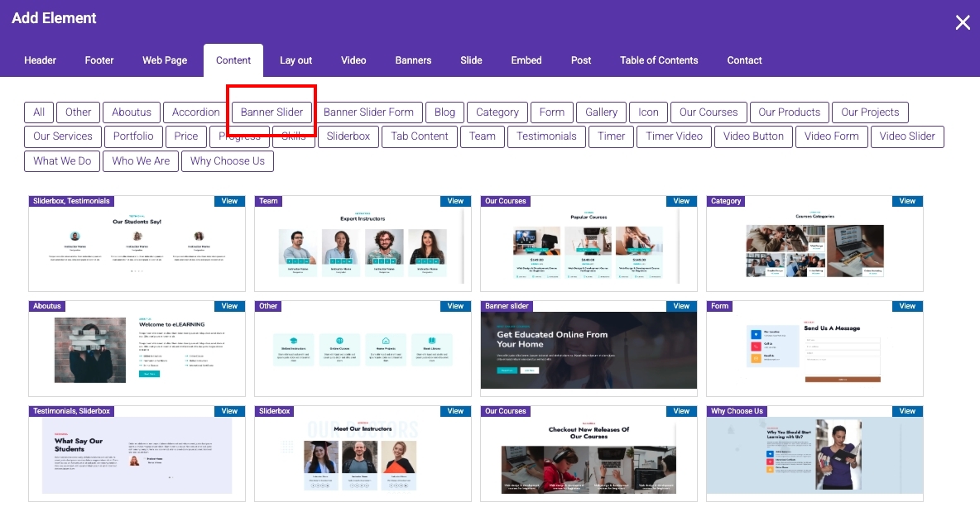This screenshot has width=980, height=507.
Task: Click View on the Team template
Action: point(455,201)
